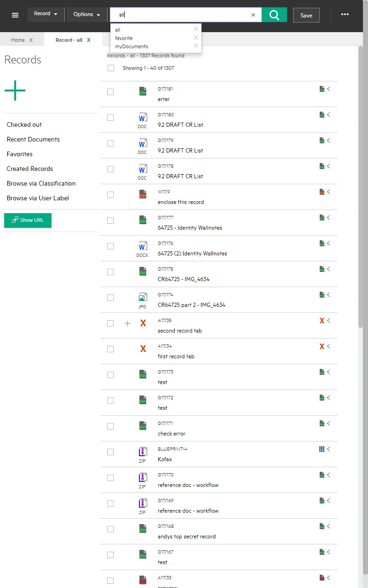Click the ZIP icon for BLUEPRINT-4 Kofax
Viewport: 368px width, 588px height.
[143, 454]
